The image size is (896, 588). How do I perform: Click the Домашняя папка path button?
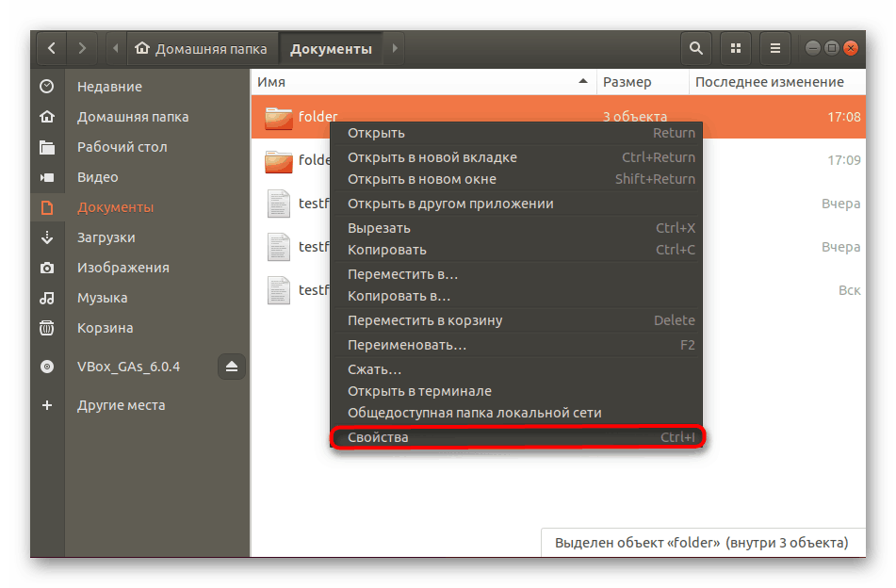tap(202, 49)
